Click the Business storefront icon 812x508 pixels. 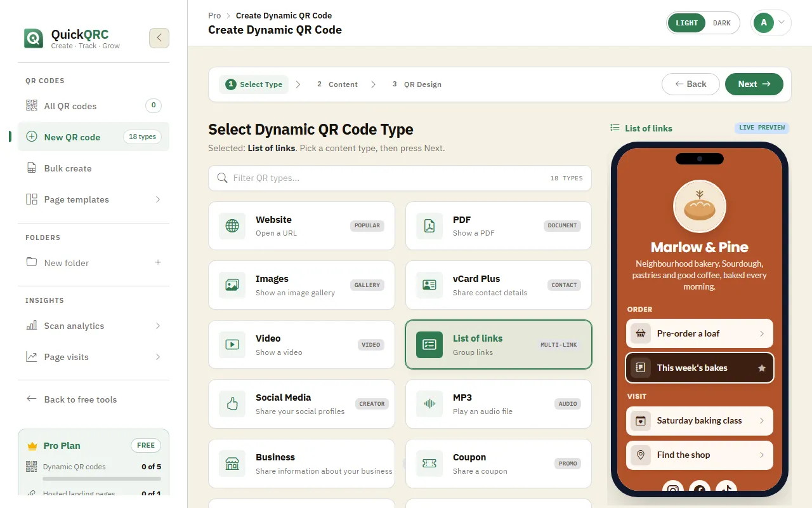pyautogui.click(x=232, y=464)
